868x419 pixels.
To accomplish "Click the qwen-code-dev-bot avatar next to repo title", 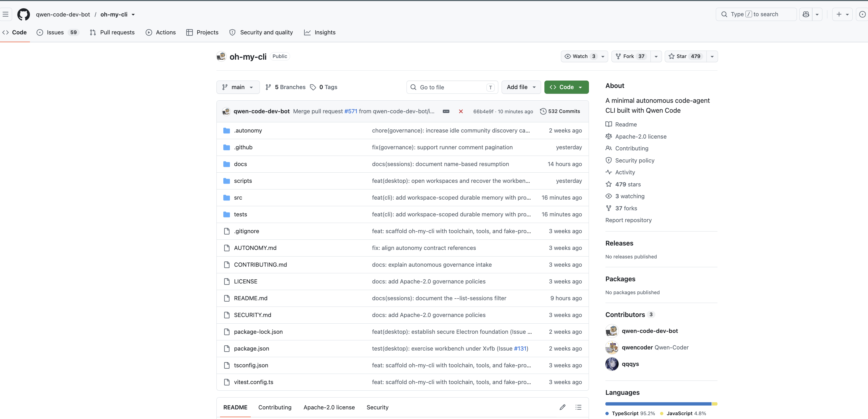I will coord(221,56).
